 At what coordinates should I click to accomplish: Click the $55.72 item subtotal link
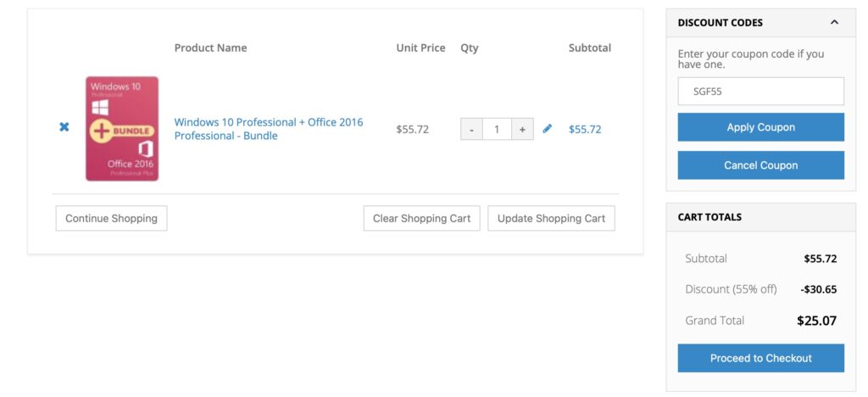tap(585, 129)
